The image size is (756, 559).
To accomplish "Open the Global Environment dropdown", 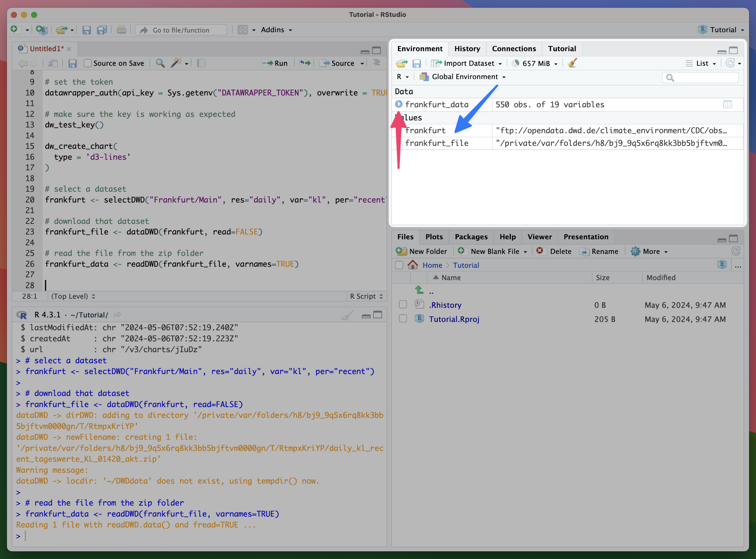I will coord(463,76).
